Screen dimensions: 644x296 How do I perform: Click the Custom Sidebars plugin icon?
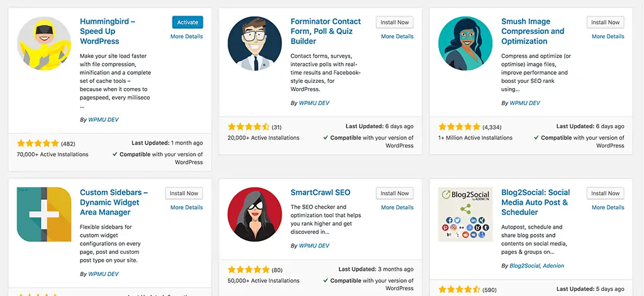click(44, 214)
